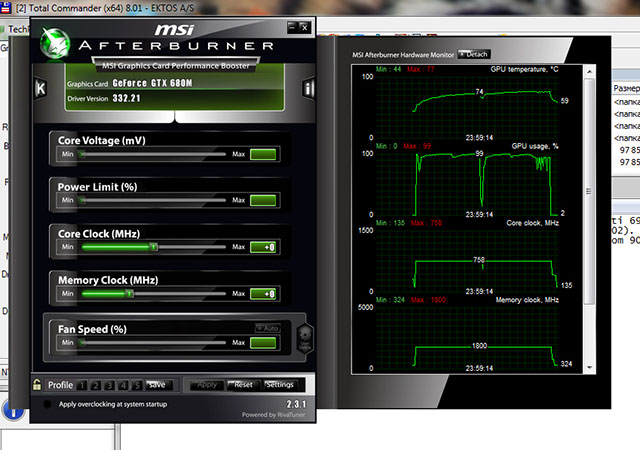Click the Core Clock +0 value field
The image size is (640, 450).
coord(263,247)
